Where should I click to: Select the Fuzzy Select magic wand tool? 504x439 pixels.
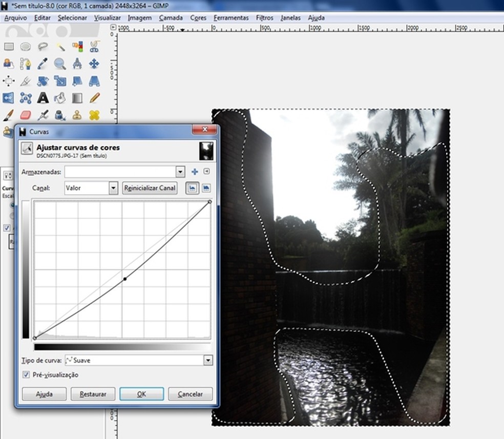pos(60,47)
